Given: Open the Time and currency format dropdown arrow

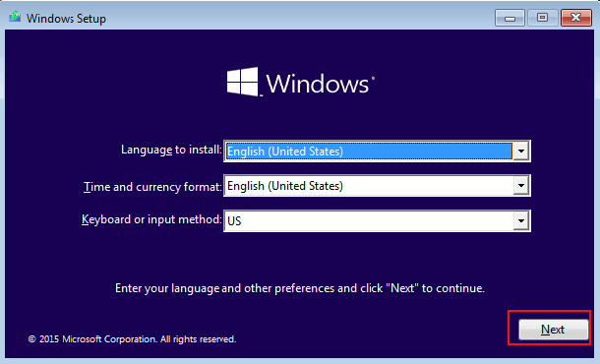Looking at the screenshot, I should coord(520,186).
